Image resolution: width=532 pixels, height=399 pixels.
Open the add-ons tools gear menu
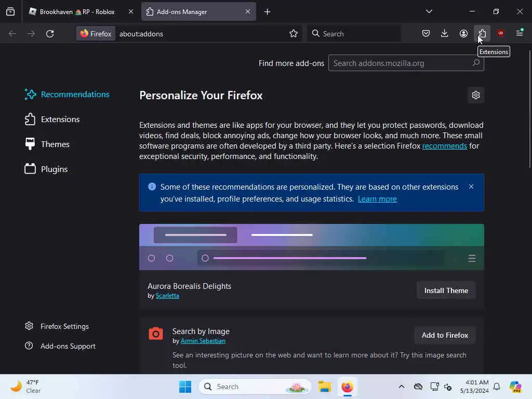click(476, 96)
